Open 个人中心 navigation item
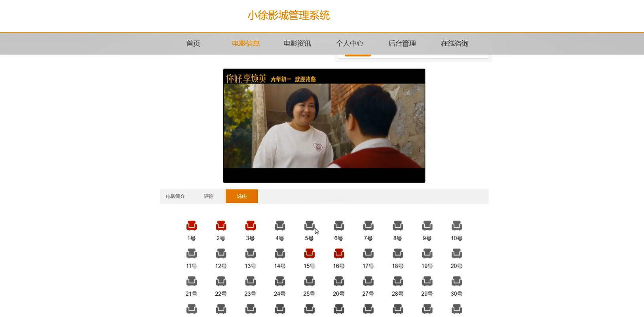The image size is (644, 317). pos(350,43)
